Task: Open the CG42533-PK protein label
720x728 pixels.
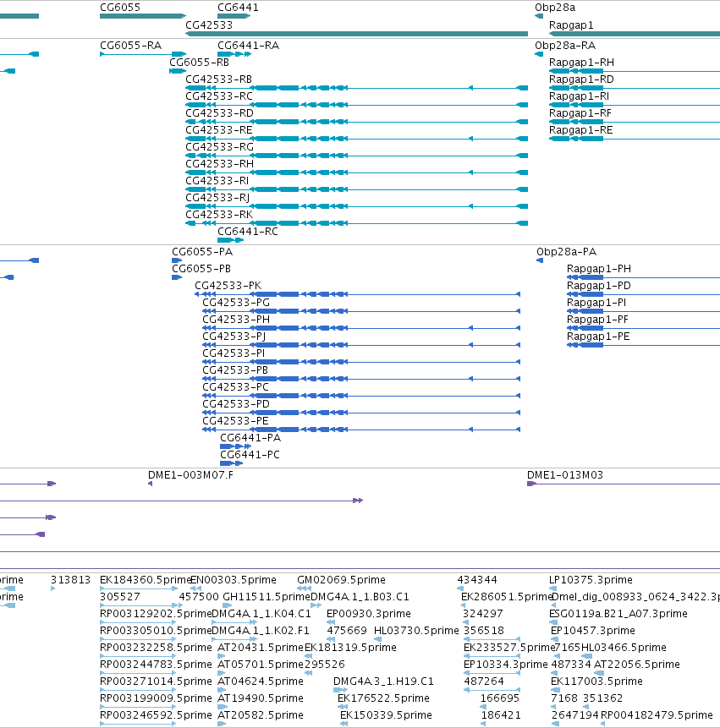Action: [228, 286]
